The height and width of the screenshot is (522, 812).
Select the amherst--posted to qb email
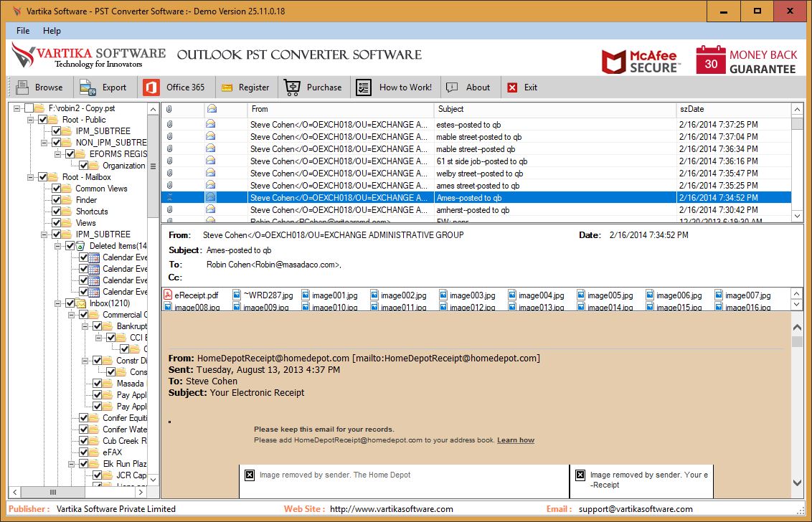(476, 209)
